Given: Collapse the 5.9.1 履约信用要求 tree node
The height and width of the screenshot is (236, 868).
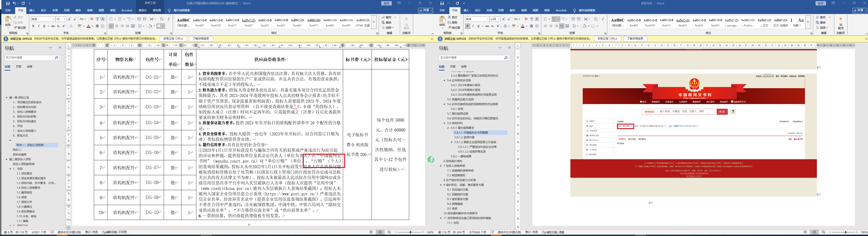Looking at the screenshot, I should (x=448, y=128).
